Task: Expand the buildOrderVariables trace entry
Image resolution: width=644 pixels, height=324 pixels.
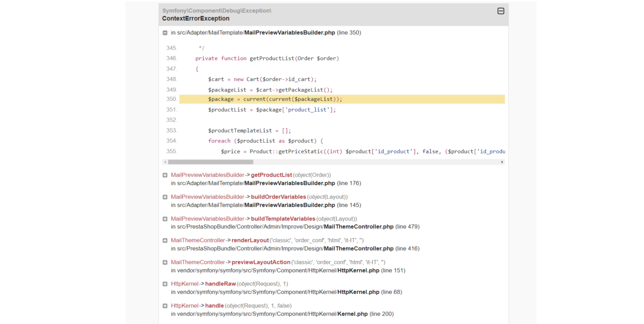Action: tap(165, 197)
